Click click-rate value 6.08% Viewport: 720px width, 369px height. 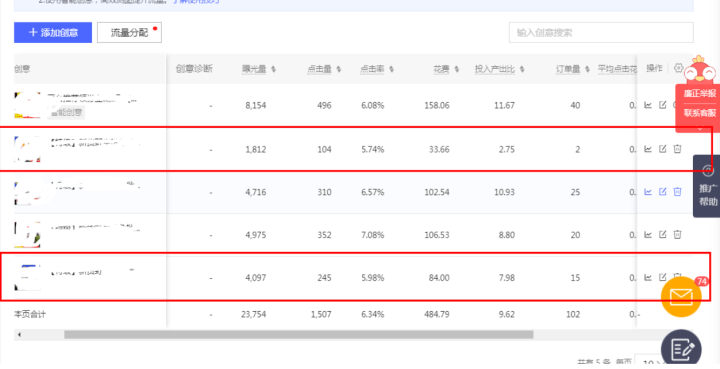coord(372,106)
